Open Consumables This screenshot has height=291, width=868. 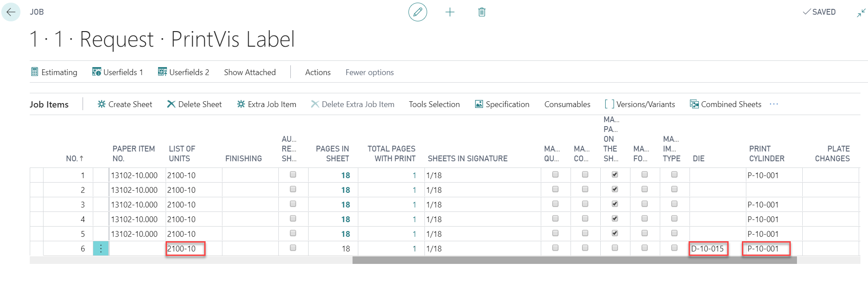(567, 104)
